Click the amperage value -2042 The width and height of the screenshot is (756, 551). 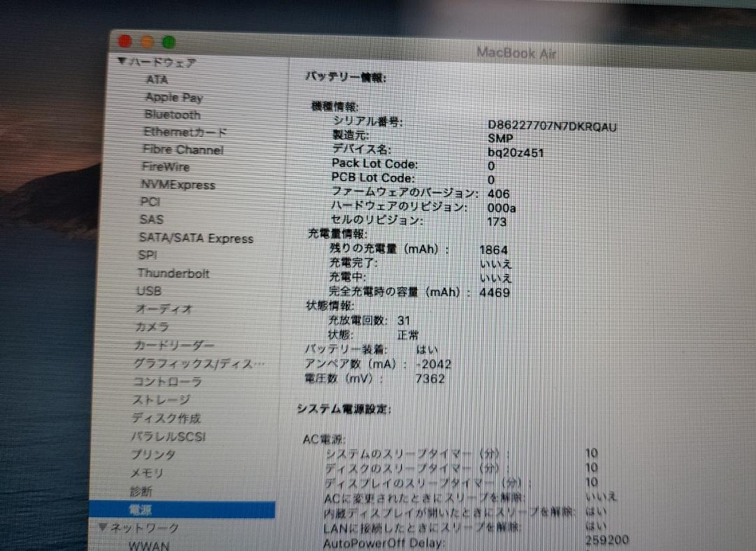(433, 364)
